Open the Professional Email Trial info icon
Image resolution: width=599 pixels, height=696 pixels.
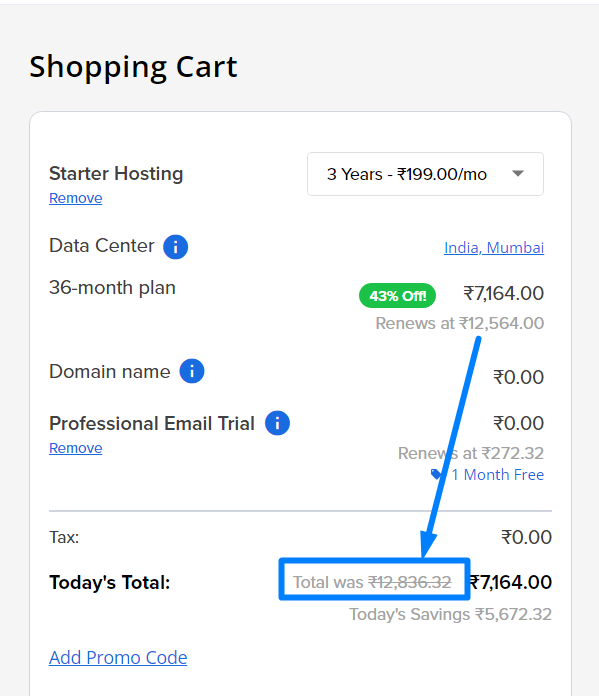point(278,423)
